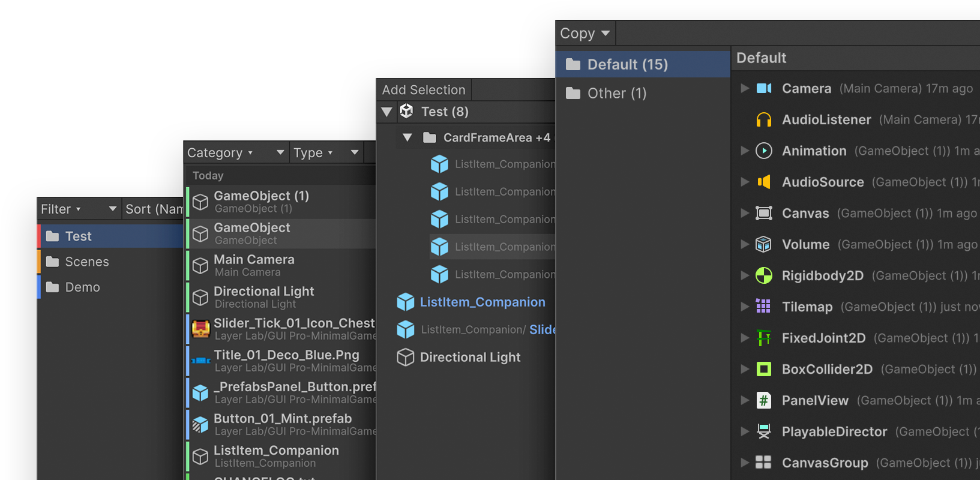Select the Demo folder row

(110, 287)
